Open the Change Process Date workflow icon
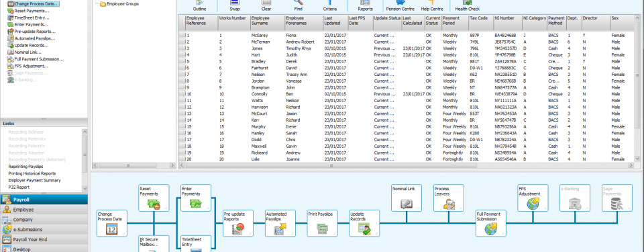This screenshot has width=644, height=252. [112, 223]
